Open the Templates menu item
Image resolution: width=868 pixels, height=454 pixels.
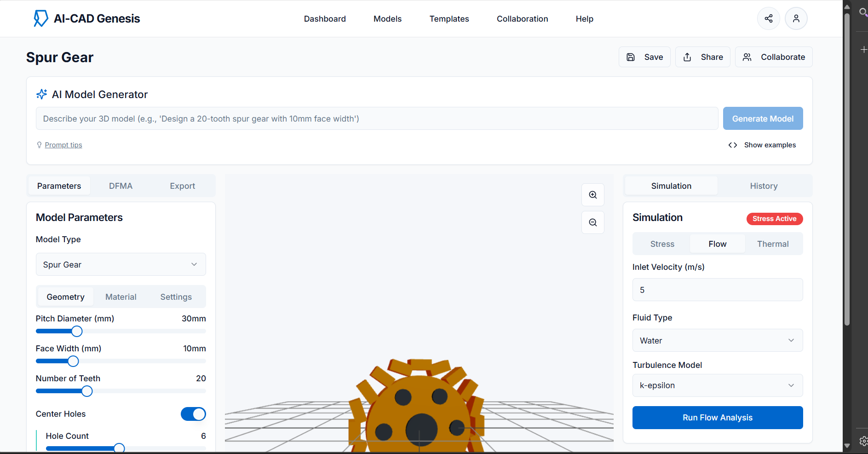(449, 18)
